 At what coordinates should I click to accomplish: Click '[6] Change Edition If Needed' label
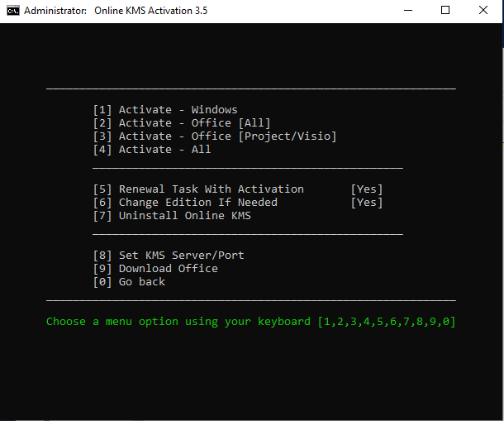[x=185, y=203]
